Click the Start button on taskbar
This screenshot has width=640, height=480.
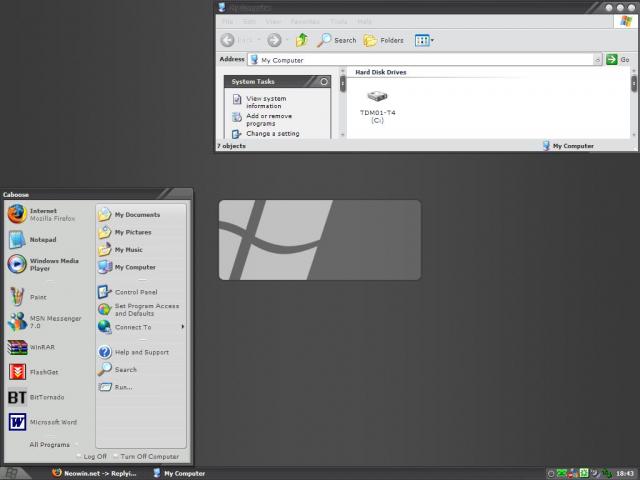[x=14, y=473]
